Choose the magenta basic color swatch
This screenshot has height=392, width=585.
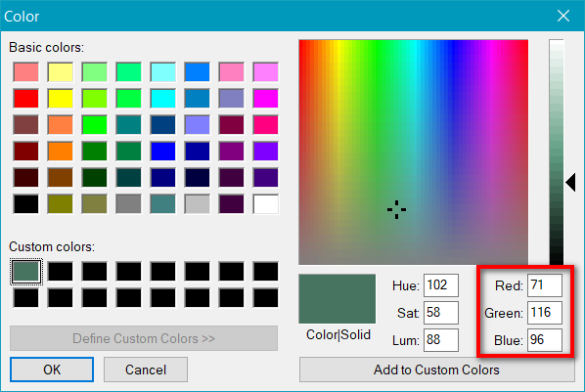pyautogui.click(x=266, y=99)
